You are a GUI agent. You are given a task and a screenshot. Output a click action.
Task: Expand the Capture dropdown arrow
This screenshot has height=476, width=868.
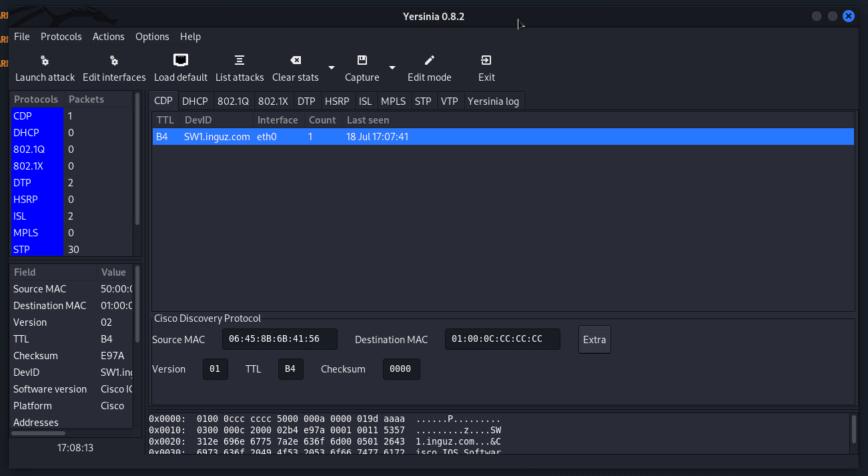pyautogui.click(x=392, y=67)
